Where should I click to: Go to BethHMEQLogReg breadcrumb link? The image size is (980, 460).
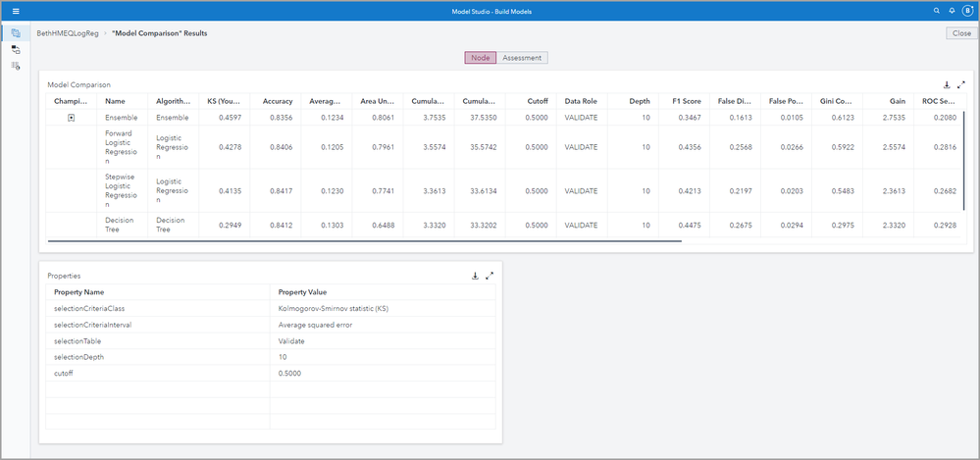coord(68,33)
